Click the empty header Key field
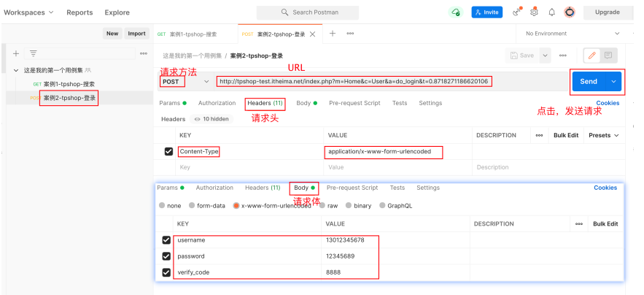The height and width of the screenshot is (295, 644). click(x=249, y=167)
